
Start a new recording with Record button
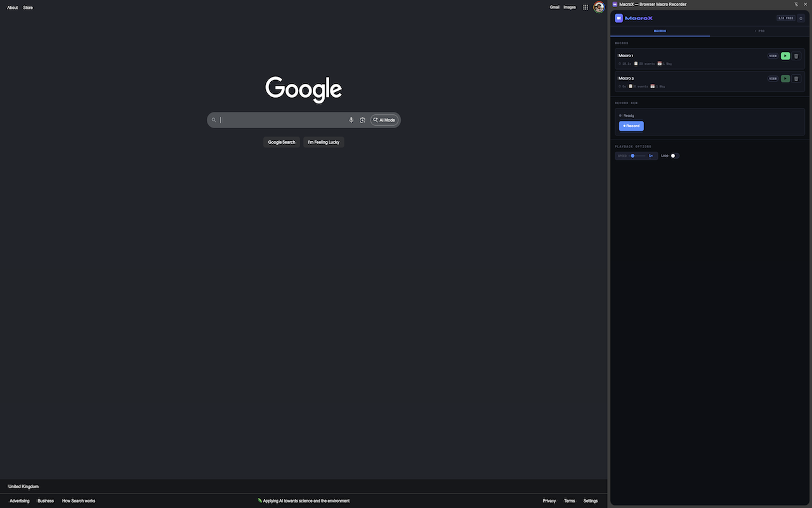[x=631, y=126]
